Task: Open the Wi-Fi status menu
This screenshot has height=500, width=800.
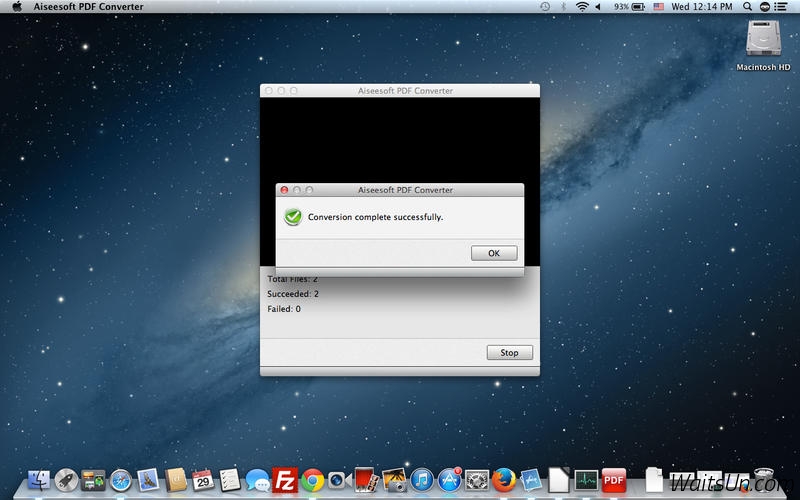Action: click(x=582, y=7)
